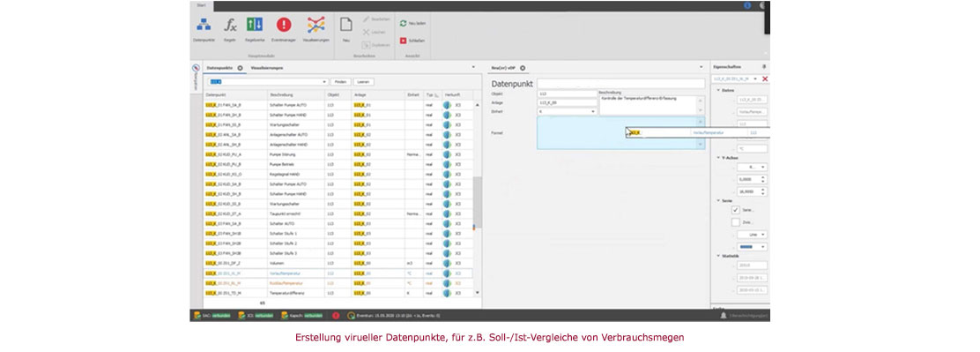Select the Start ribbon tab
980x352 pixels.
tap(201, 5)
